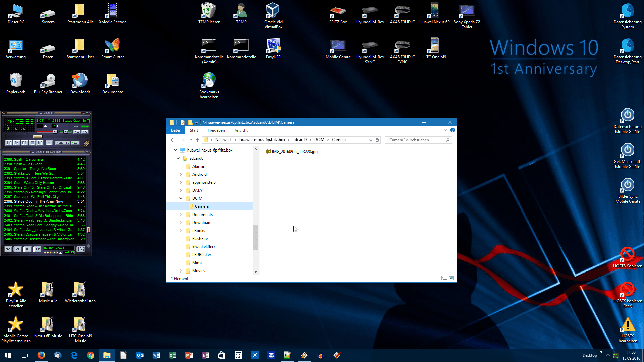
Task: Open Firefox from the taskbar
Action: click(x=41, y=355)
